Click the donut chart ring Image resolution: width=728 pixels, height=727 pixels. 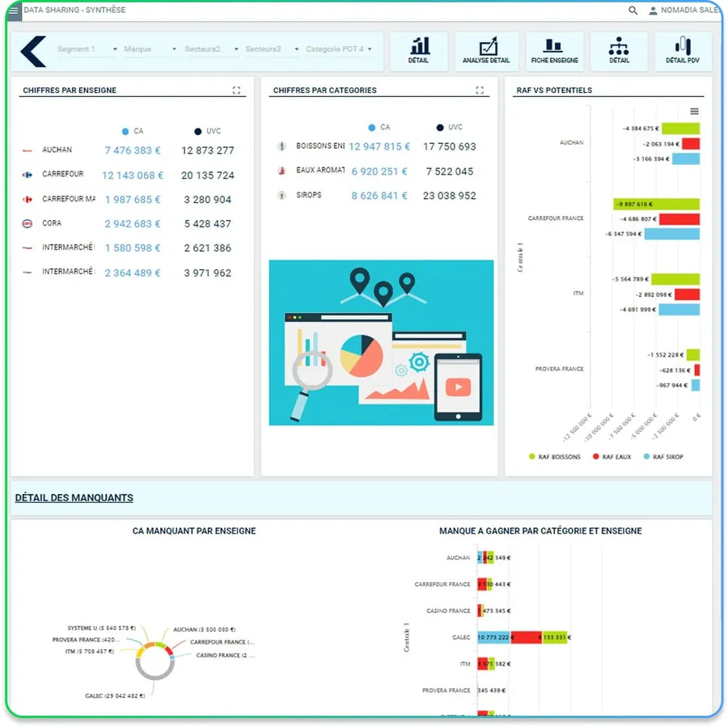(154, 660)
